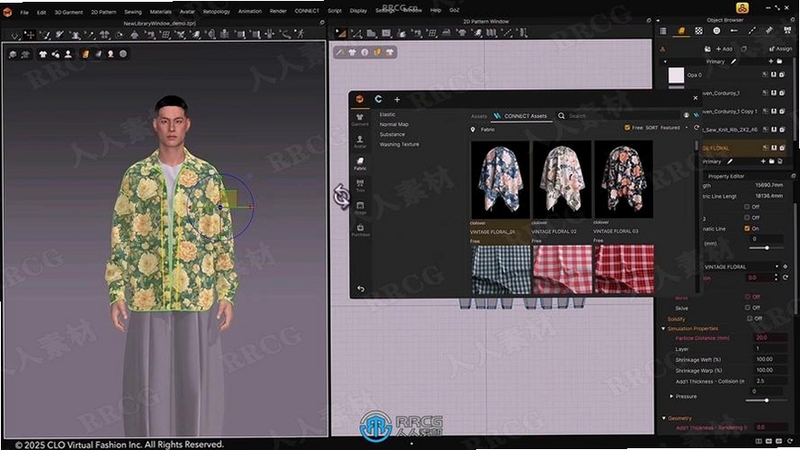800x450 pixels.
Task: Toggle the Skive Off checkbox
Action: pyautogui.click(x=747, y=308)
